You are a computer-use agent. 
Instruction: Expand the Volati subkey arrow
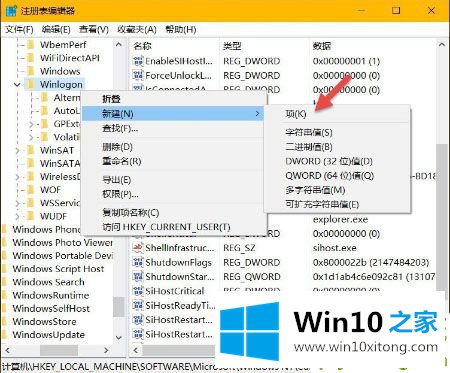click(x=31, y=137)
